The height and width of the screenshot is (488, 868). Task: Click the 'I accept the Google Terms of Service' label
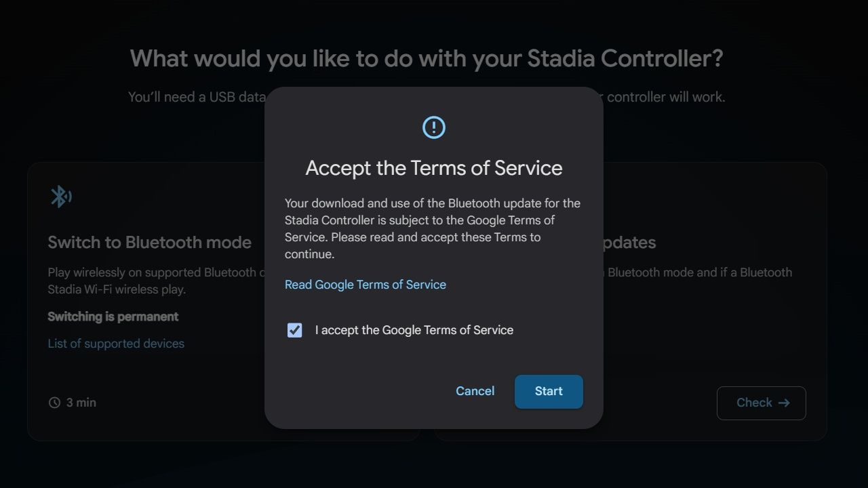[414, 330]
